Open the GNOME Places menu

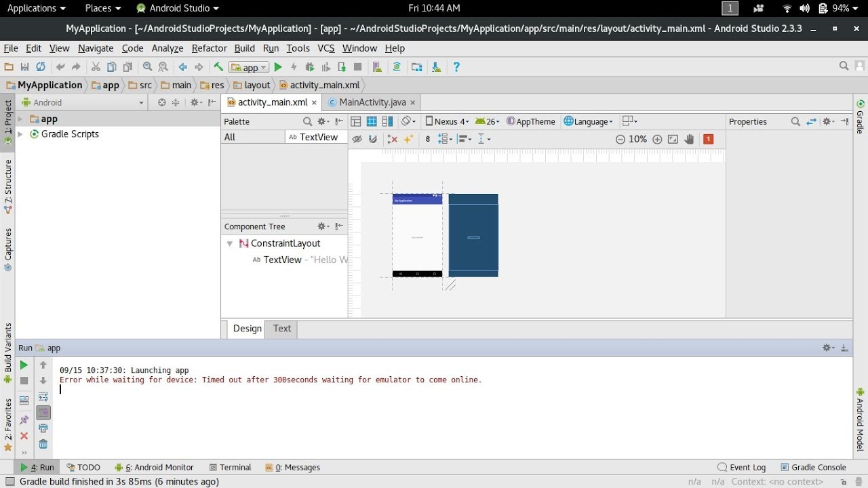click(x=103, y=8)
